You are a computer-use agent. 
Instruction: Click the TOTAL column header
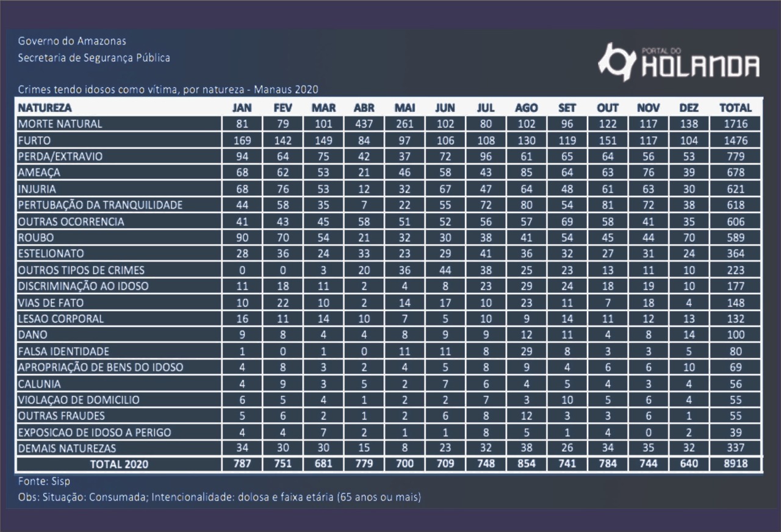(x=735, y=108)
